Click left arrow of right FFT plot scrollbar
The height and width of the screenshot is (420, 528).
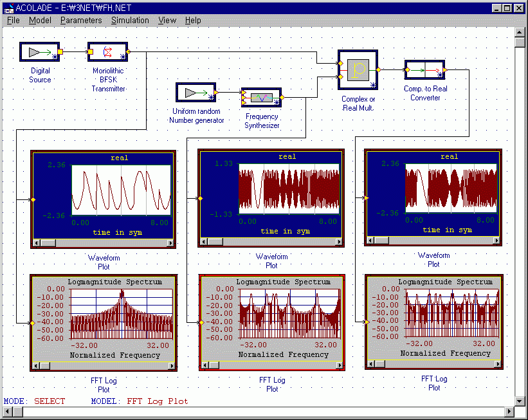click(371, 364)
